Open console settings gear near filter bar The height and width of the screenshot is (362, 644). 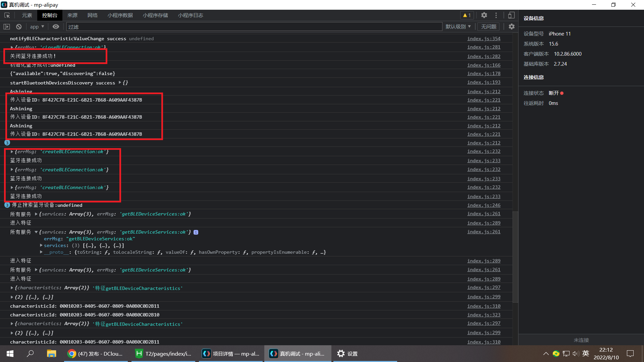coord(512,27)
